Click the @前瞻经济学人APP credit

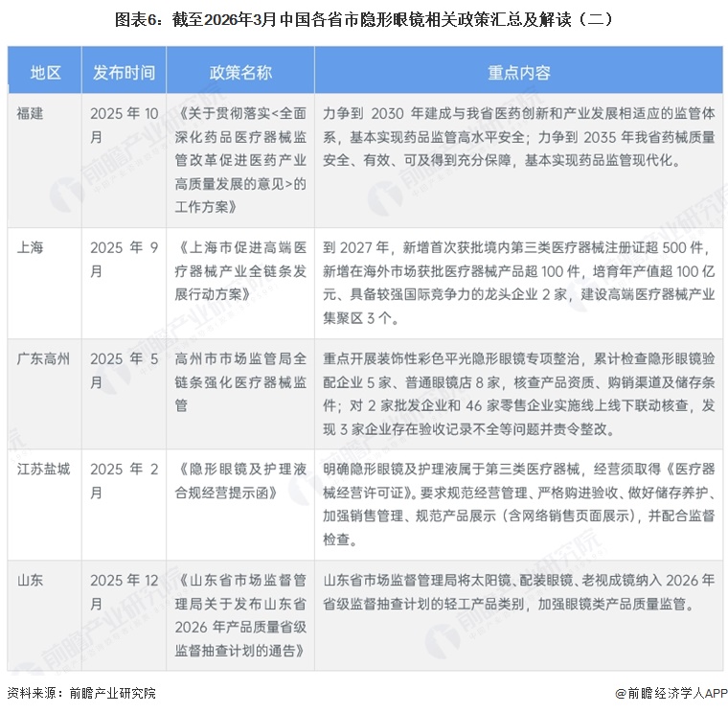[671, 693]
